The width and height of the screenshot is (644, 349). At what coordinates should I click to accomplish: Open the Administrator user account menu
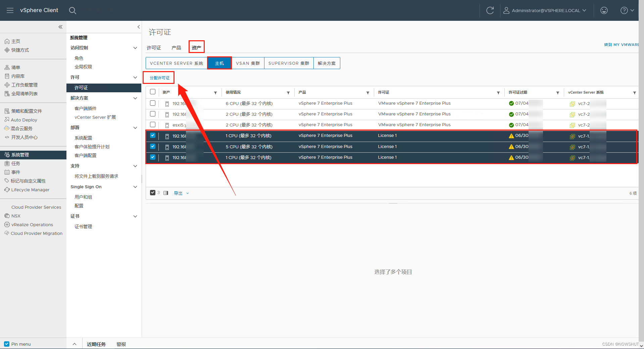click(x=545, y=10)
